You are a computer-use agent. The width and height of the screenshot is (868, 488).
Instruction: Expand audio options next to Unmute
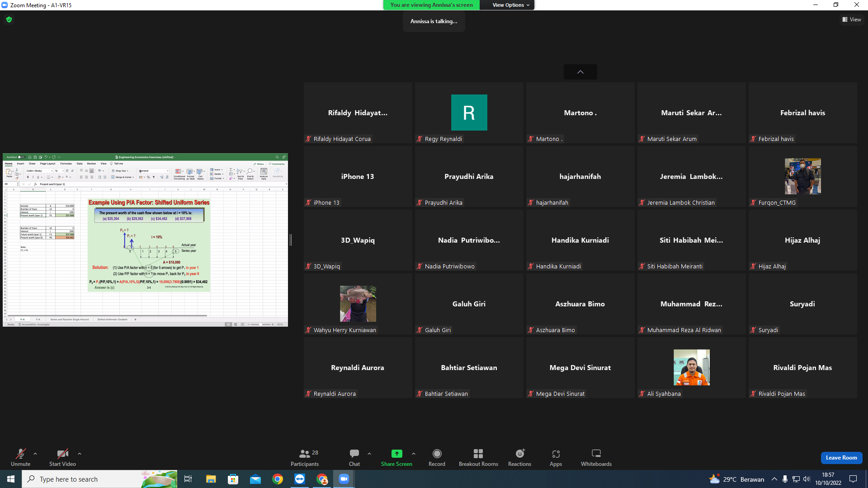point(35,454)
